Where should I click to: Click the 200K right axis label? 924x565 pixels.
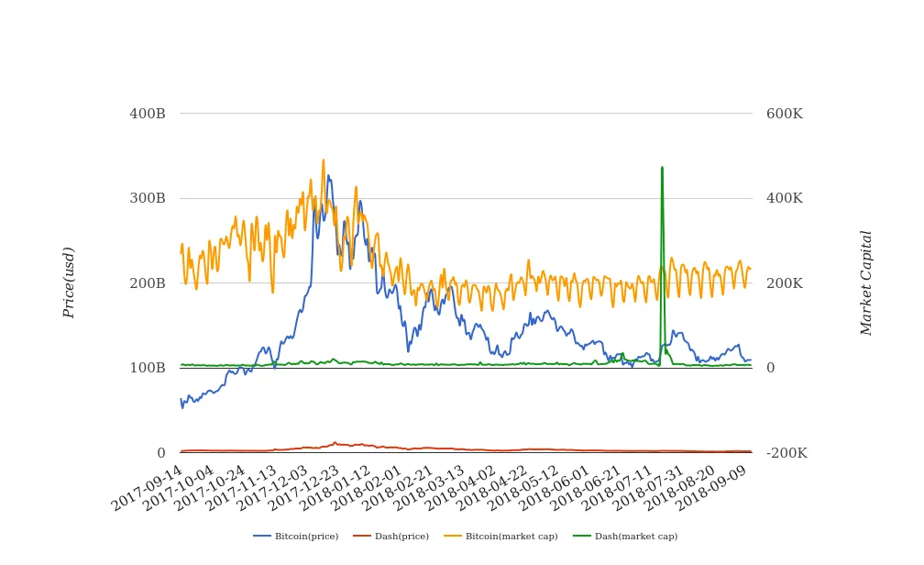click(785, 283)
